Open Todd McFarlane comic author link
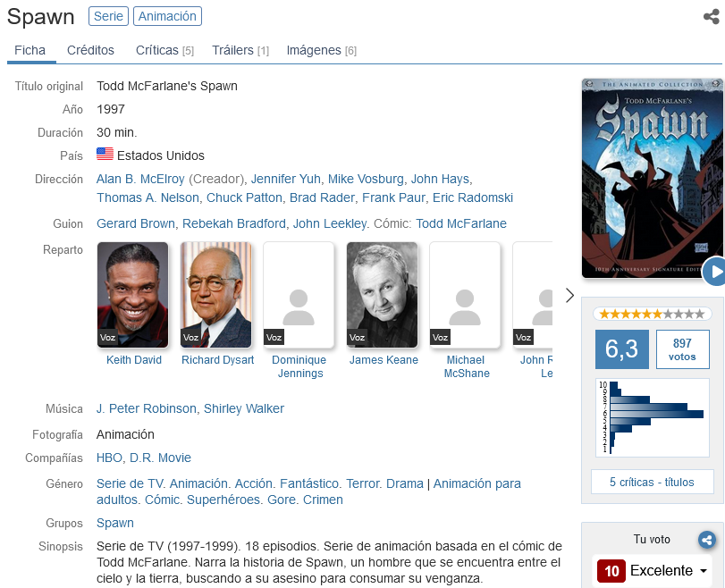The height and width of the screenshot is (588, 725). [461, 223]
